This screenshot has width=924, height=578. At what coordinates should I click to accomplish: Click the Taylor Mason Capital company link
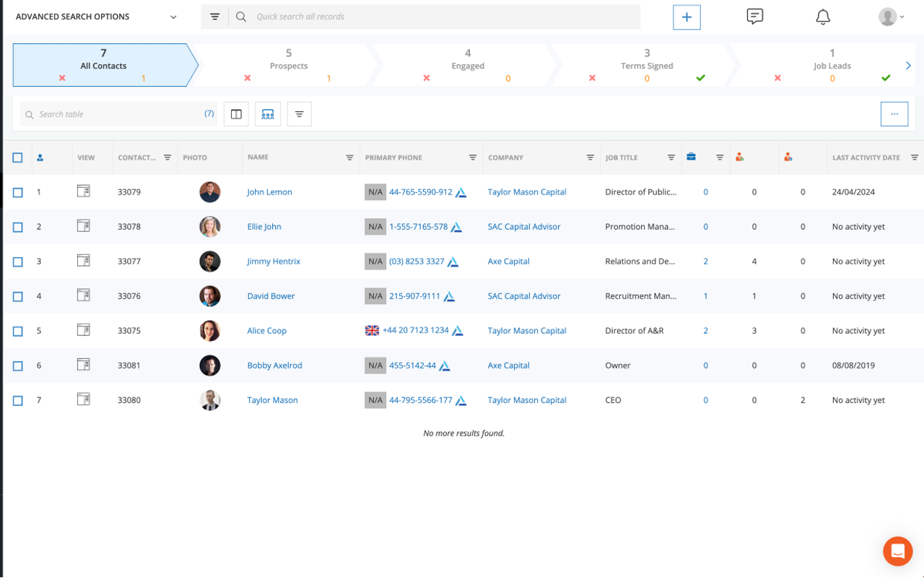tap(527, 191)
